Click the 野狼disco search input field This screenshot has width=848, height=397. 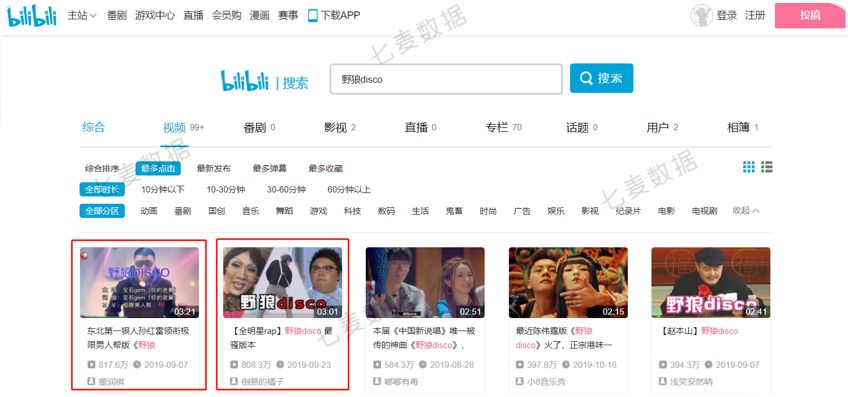pyautogui.click(x=446, y=79)
